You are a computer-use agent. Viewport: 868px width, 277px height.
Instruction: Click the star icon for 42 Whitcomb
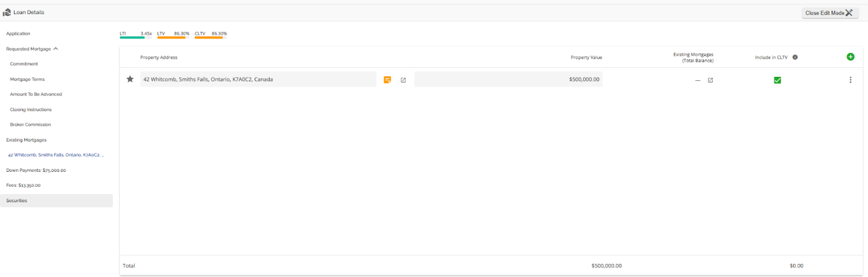[130, 79]
